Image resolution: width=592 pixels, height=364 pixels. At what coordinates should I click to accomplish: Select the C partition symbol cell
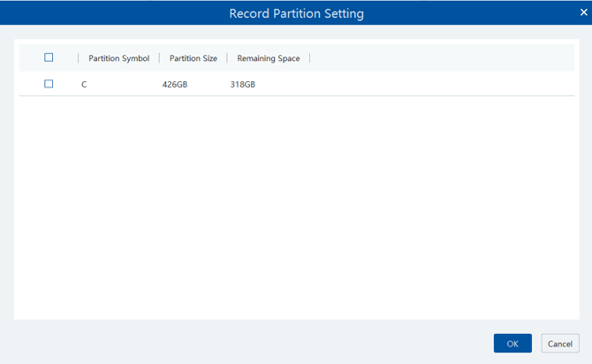pos(84,85)
